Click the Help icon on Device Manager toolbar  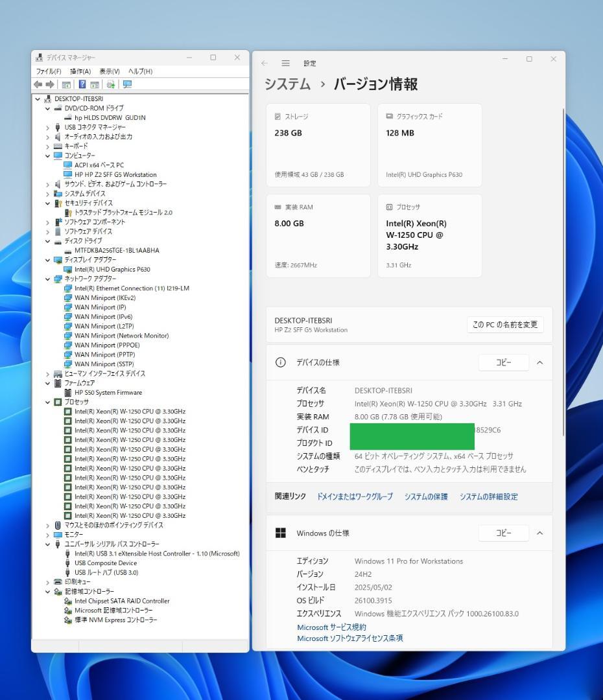(x=82, y=84)
